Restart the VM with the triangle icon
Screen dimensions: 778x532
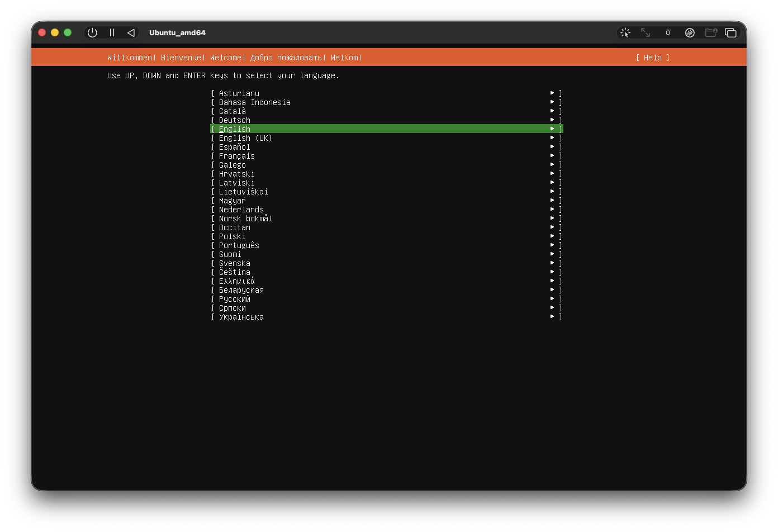pyautogui.click(x=131, y=32)
